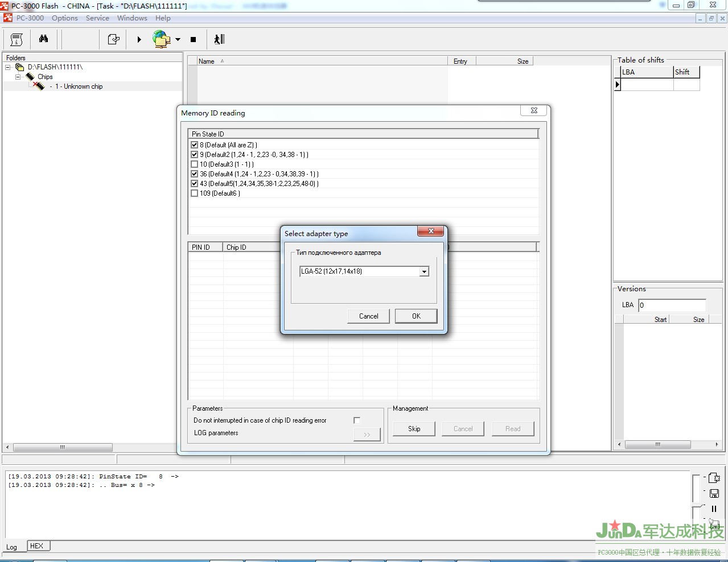This screenshot has height=562, width=728.
Task: Click the empty LBA cell in shifts table
Action: coord(647,85)
